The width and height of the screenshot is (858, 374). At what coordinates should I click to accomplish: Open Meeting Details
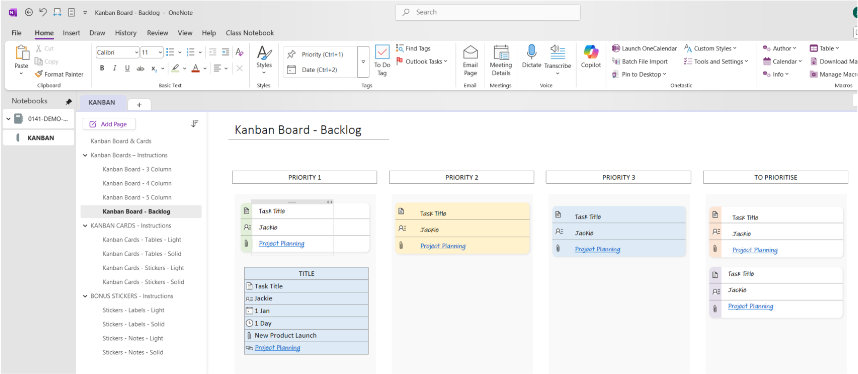(501, 61)
